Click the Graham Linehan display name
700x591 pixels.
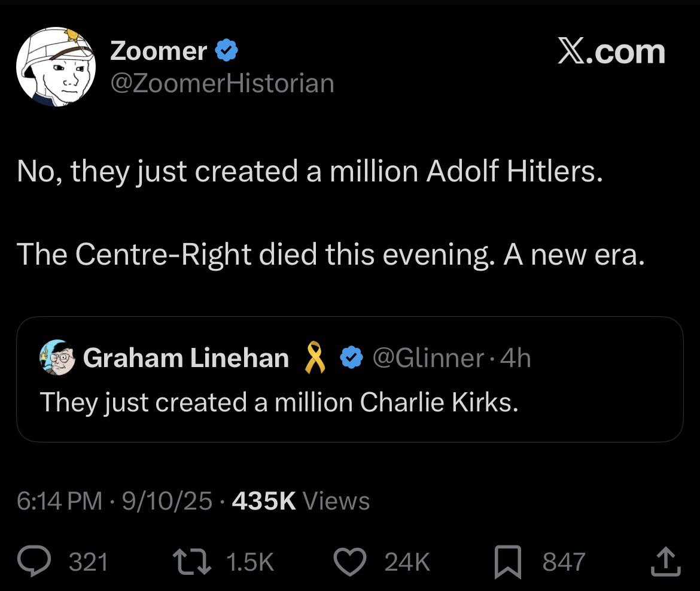pos(185,358)
